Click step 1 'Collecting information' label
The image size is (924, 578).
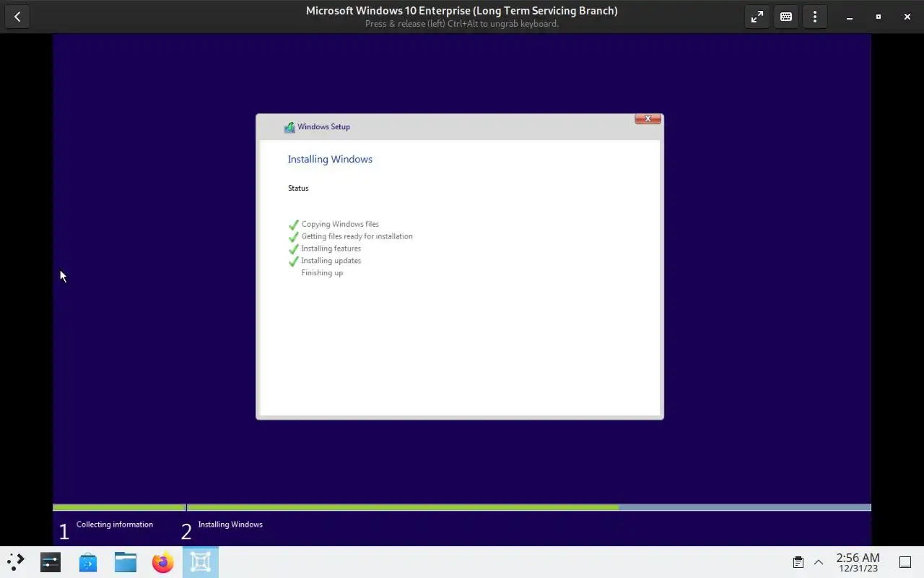(115, 525)
